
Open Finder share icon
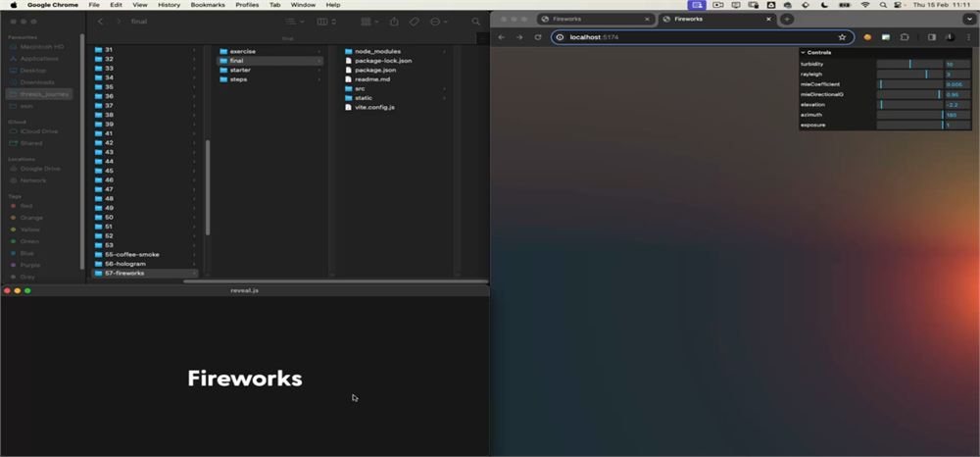pos(394,22)
